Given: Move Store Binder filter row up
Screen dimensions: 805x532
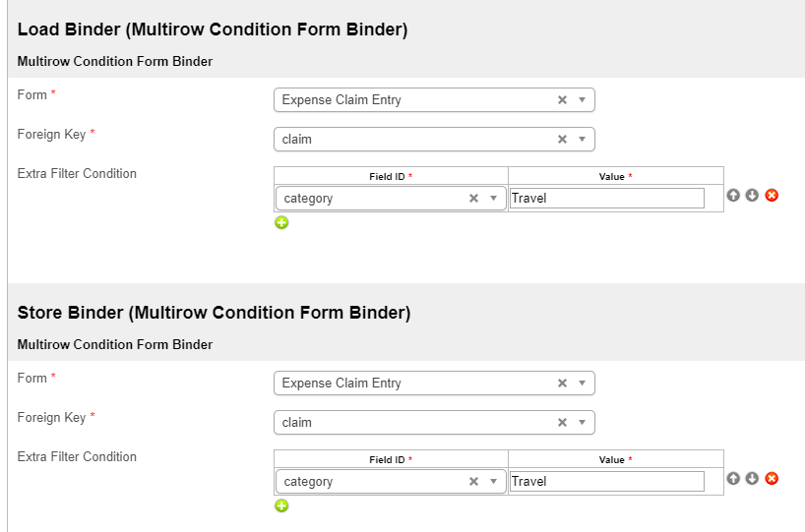Looking at the screenshot, I should (x=733, y=479).
